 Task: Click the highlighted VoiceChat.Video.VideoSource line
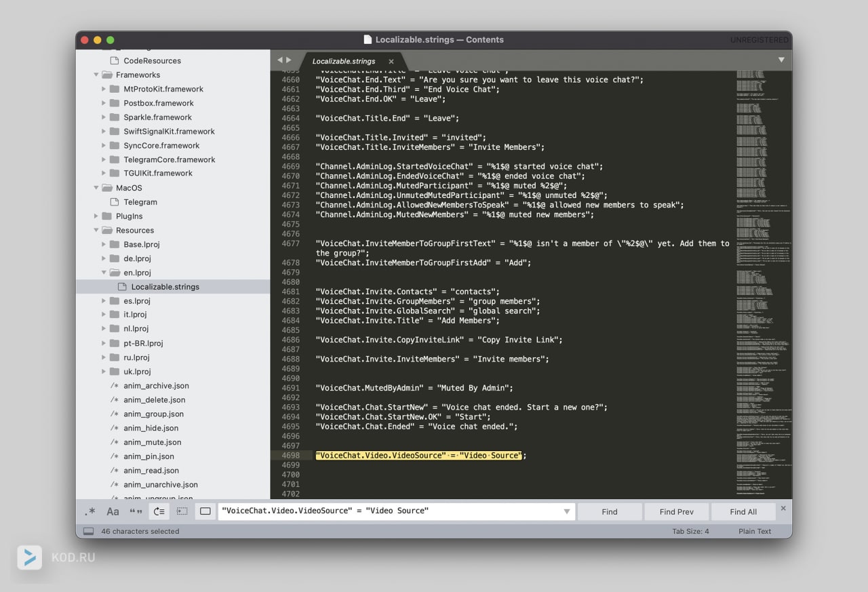[420, 456]
